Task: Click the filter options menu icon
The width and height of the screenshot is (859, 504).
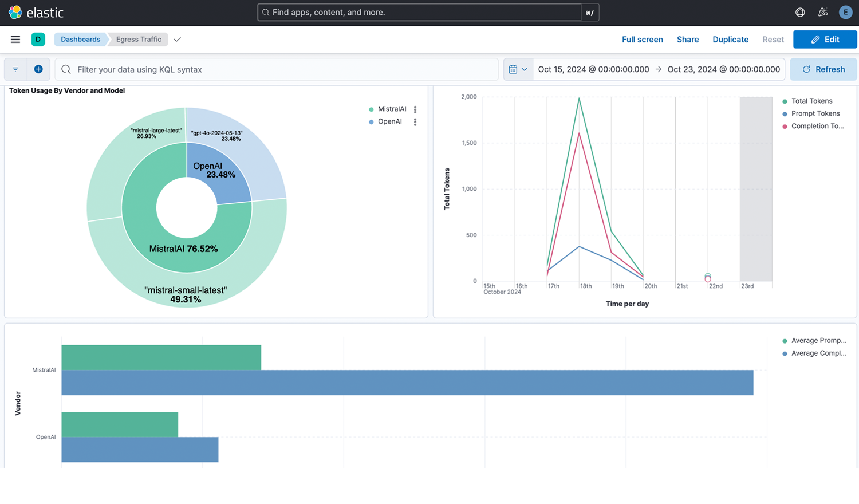Action: [x=15, y=69]
